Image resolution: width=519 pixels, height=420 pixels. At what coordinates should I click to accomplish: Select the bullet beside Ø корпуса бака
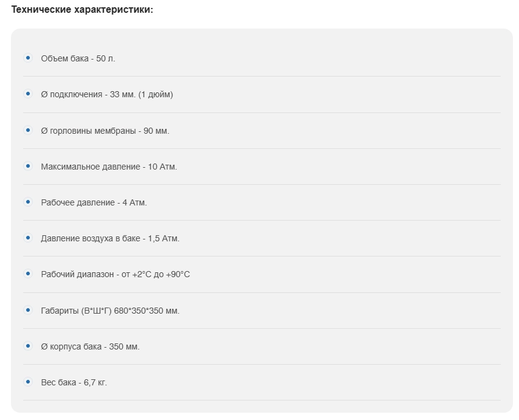click(x=28, y=346)
